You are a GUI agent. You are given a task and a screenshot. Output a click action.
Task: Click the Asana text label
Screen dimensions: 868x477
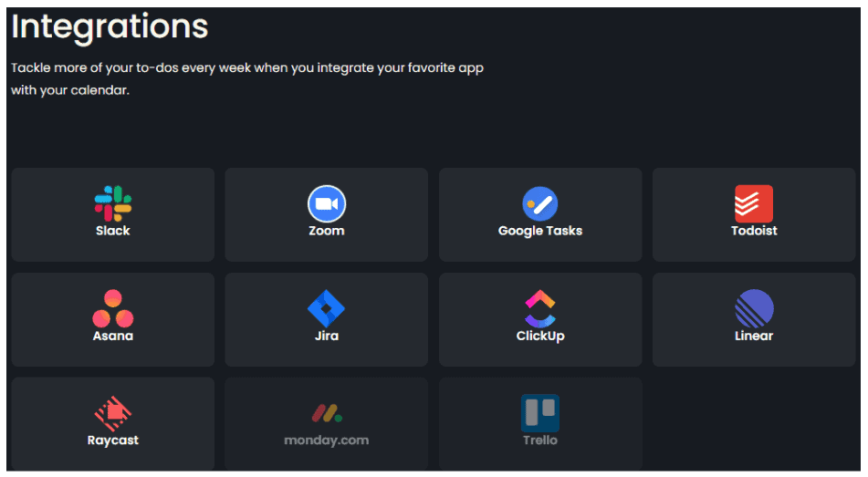point(113,336)
